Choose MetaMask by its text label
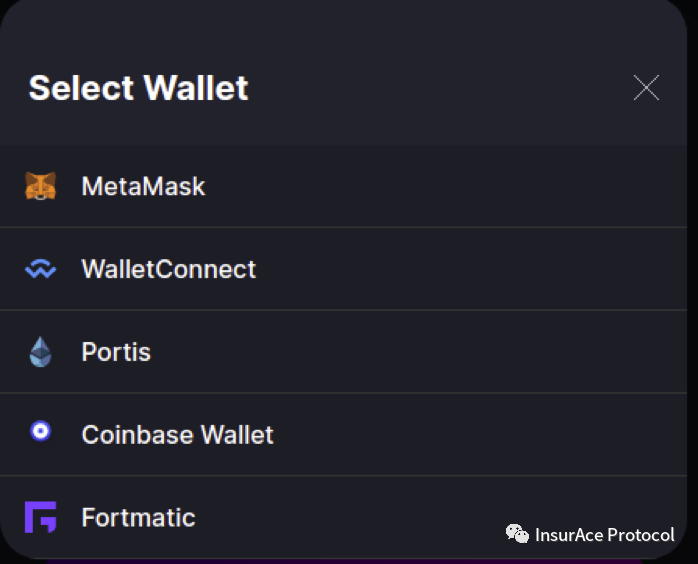The width and height of the screenshot is (698, 564). (143, 186)
